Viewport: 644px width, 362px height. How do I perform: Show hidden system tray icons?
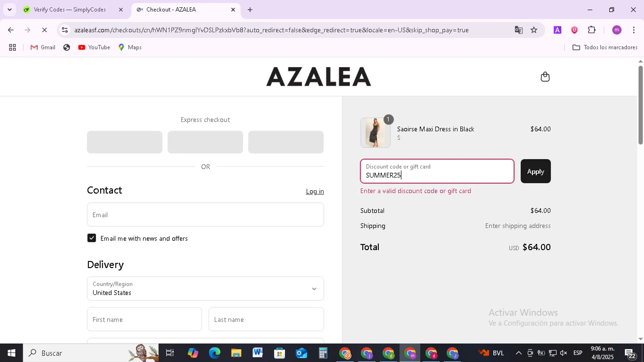(519, 353)
